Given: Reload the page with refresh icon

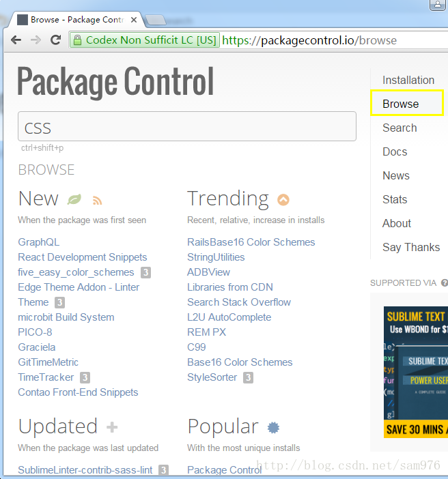Looking at the screenshot, I should (x=55, y=40).
